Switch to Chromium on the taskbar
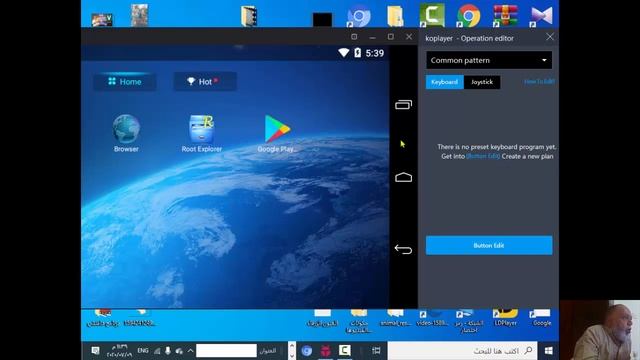The width and height of the screenshot is (640, 360). coord(307,351)
